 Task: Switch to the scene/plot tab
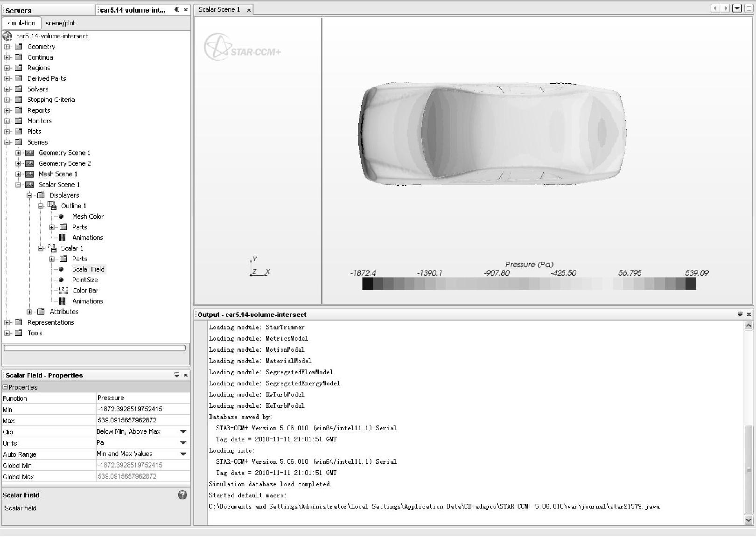pyautogui.click(x=60, y=23)
